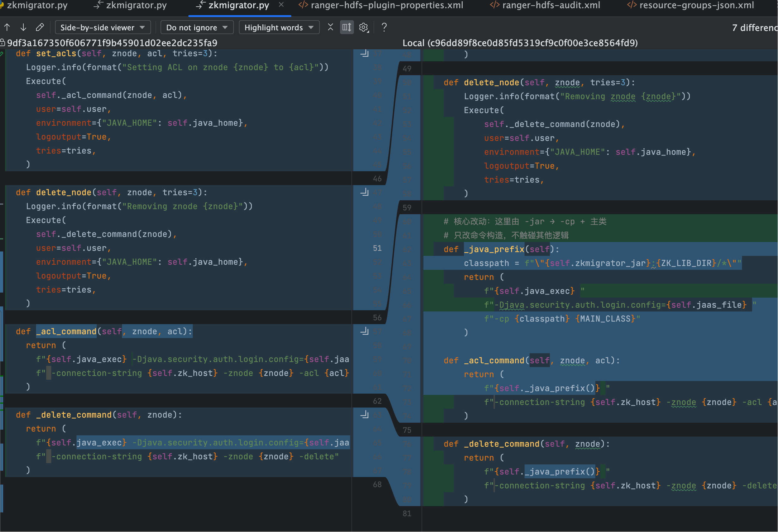Viewport: 778px width, 532px height.
Task: Open the Side-by-side viewer dropdown
Action: pyautogui.click(x=102, y=27)
